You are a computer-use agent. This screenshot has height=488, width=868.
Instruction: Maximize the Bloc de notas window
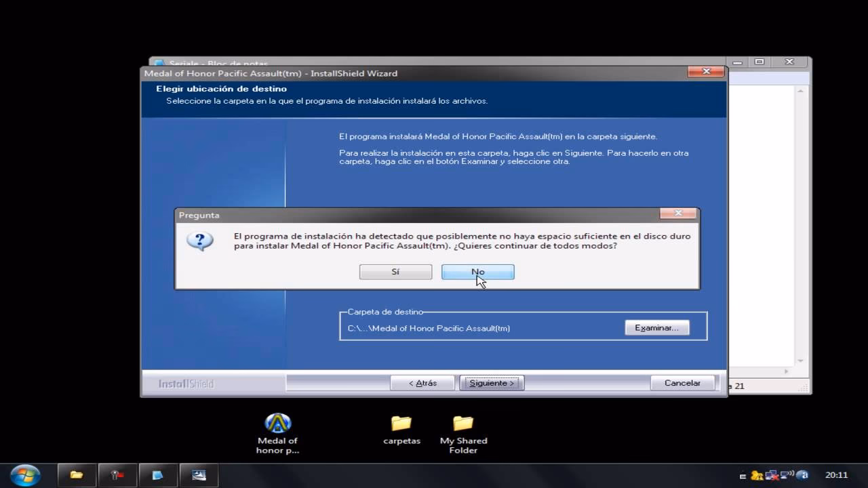[759, 62]
